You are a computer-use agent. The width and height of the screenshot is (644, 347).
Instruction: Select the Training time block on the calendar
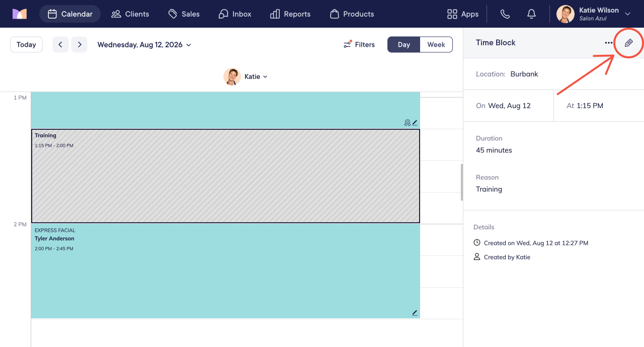[225, 176]
